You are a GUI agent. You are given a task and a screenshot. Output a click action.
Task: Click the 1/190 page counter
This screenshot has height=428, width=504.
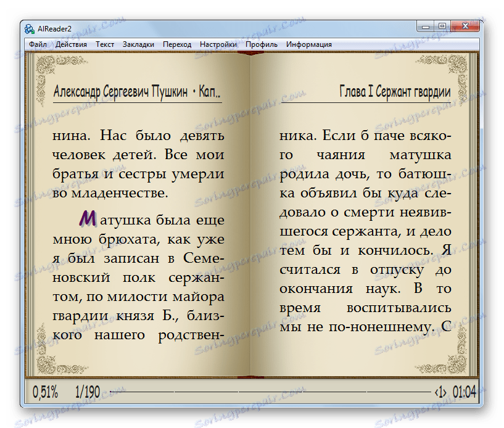[87, 392]
